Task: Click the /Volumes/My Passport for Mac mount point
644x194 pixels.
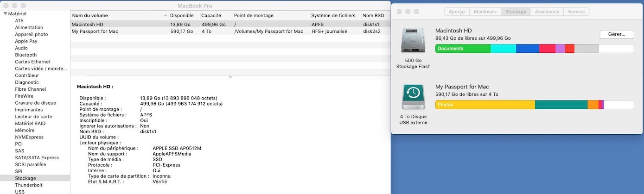Action: click(269, 31)
